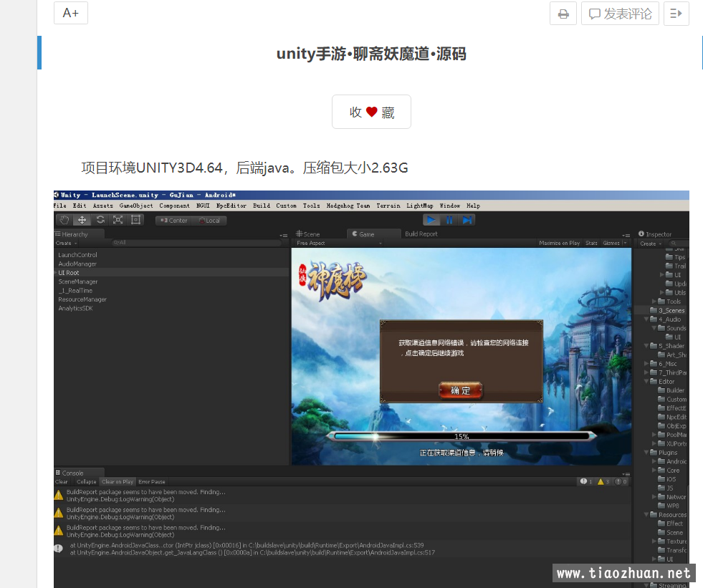Expand the Tools folder in Project tree
This screenshot has width=703, height=588.
point(654,302)
